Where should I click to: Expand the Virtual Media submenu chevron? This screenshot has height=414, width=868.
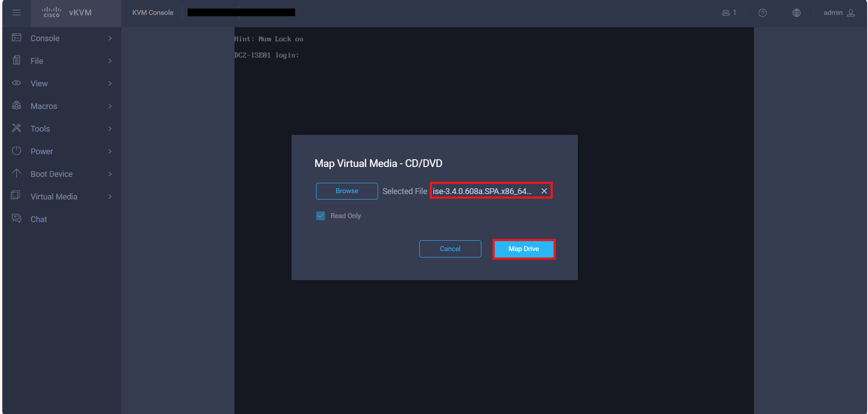tap(110, 196)
